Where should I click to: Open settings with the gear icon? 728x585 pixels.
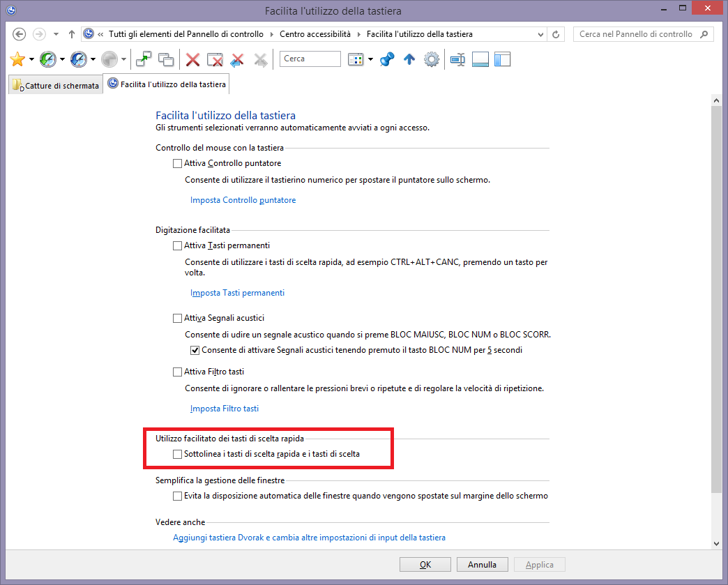click(x=432, y=59)
